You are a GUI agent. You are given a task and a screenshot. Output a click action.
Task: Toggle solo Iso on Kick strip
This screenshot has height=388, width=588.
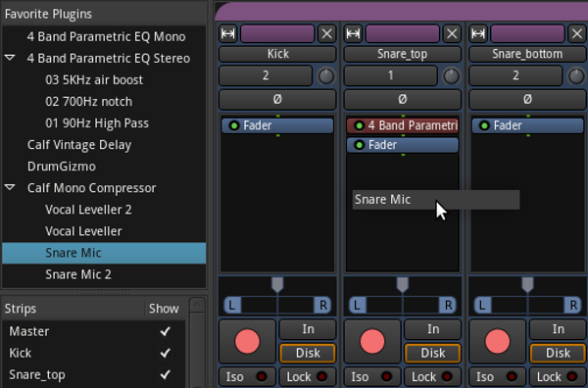coord(248,377)
